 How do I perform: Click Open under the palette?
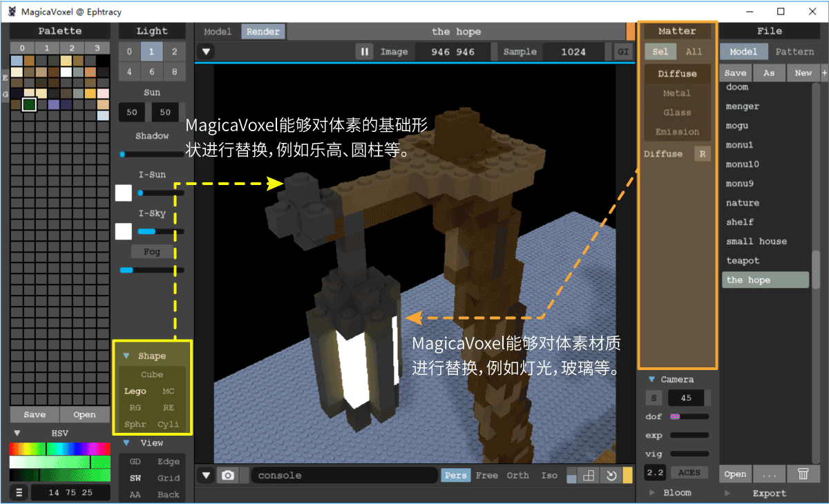point(84,415)
